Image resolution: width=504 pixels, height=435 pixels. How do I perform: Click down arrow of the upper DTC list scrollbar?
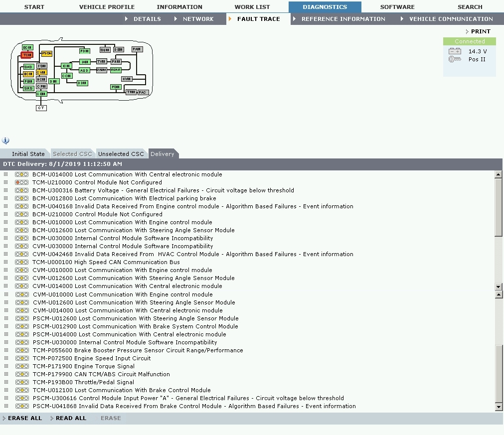(498, 287)
